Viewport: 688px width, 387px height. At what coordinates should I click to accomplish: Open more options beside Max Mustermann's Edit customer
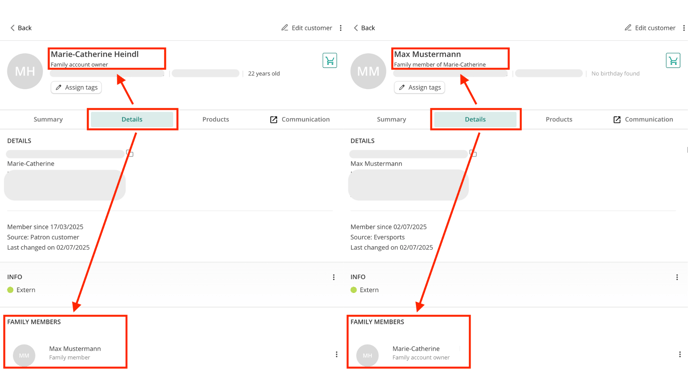[x=684, y=28]
